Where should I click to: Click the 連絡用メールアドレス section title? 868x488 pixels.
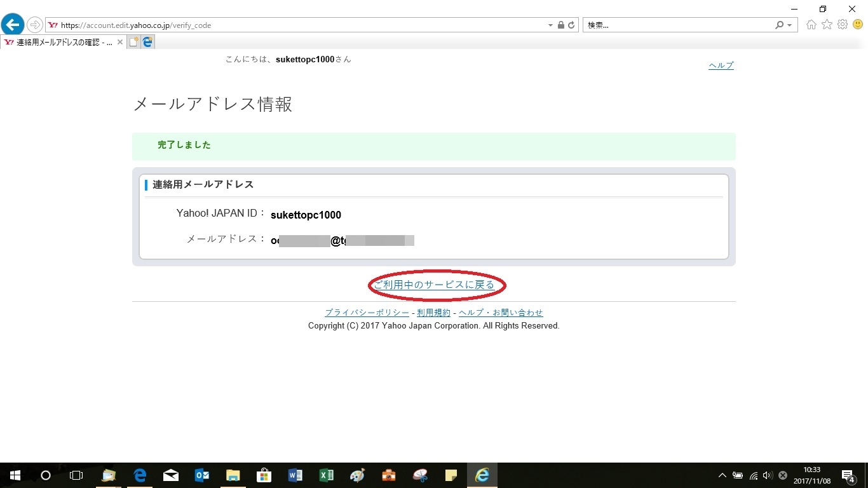(203, 184)
